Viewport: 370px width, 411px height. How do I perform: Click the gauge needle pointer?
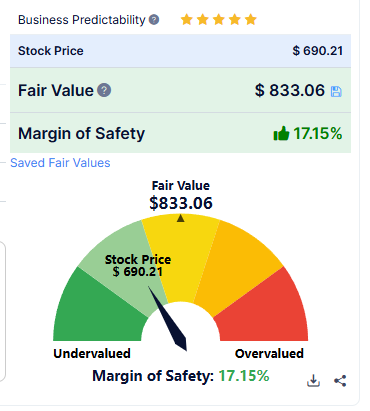(x=168, y=319)
